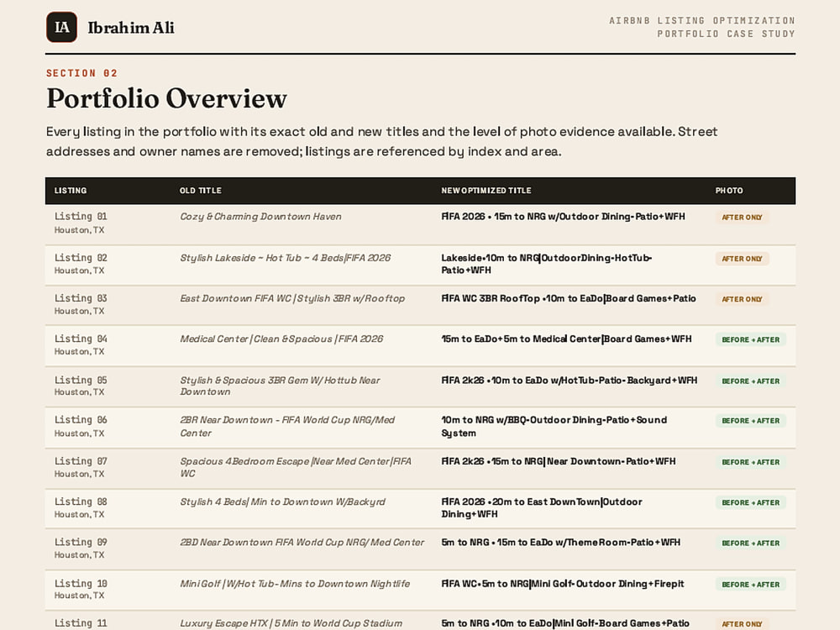The width and height of the screenshot is (840, 630).
Task: Click '10m to NRG w/BBQ-Outdoor Dining' title
Action: point(554,427)
